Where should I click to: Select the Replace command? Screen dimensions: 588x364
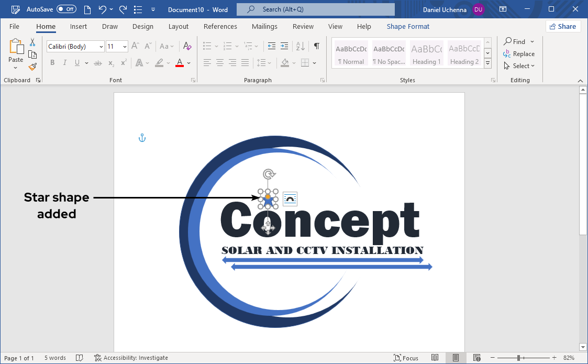click(519, 53)
